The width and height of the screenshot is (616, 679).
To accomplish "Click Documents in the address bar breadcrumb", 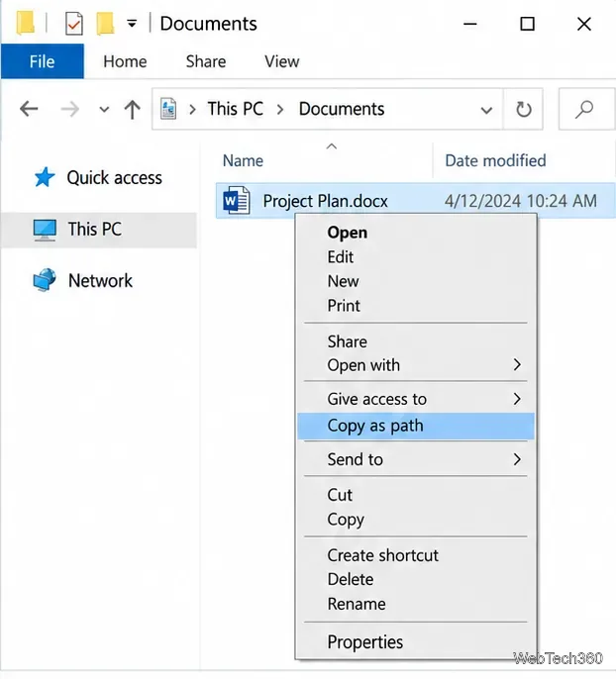I will coord(342,109).
